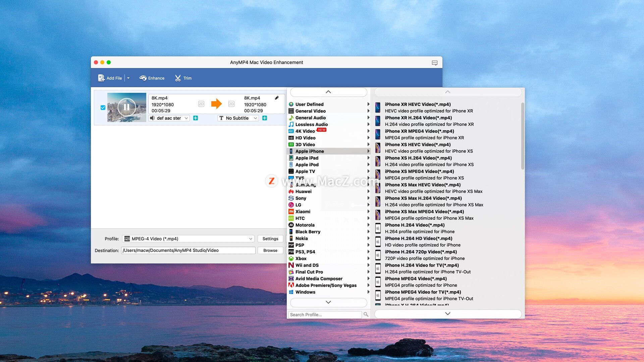Click the Motorola logo icon
The height and width of the screenshot is (362, 644).
[x=291, y=225]
